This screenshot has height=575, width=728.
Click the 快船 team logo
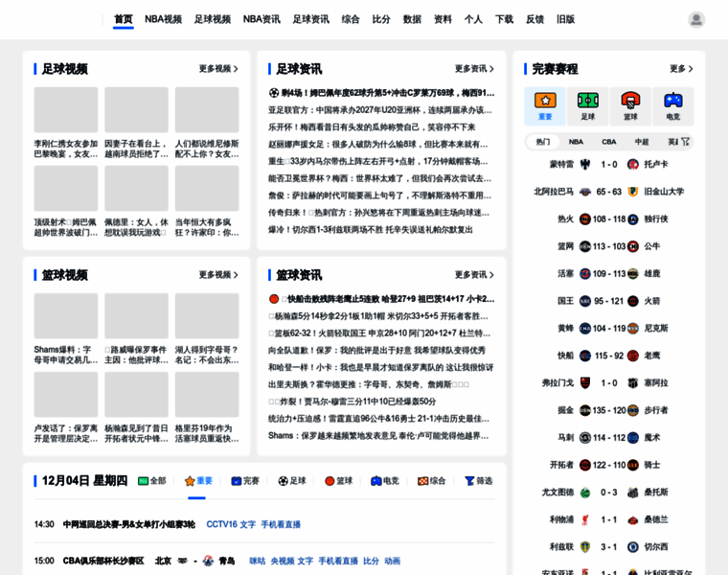585,356
